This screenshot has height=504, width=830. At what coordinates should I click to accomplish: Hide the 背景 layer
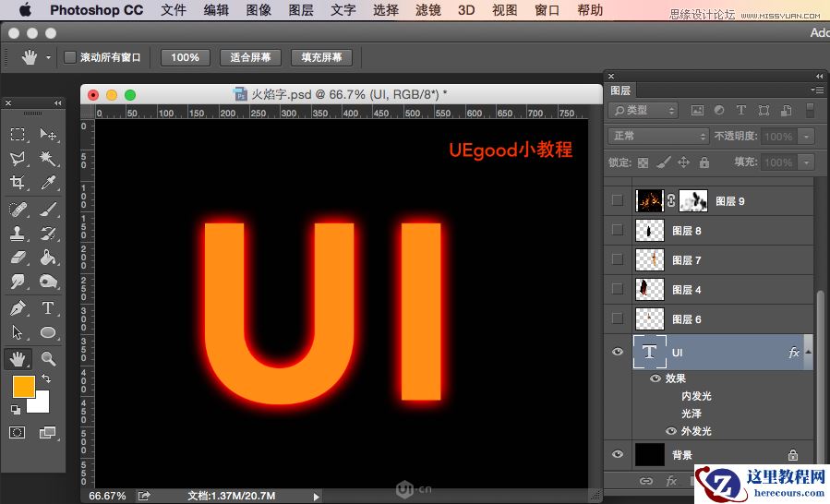618,454
